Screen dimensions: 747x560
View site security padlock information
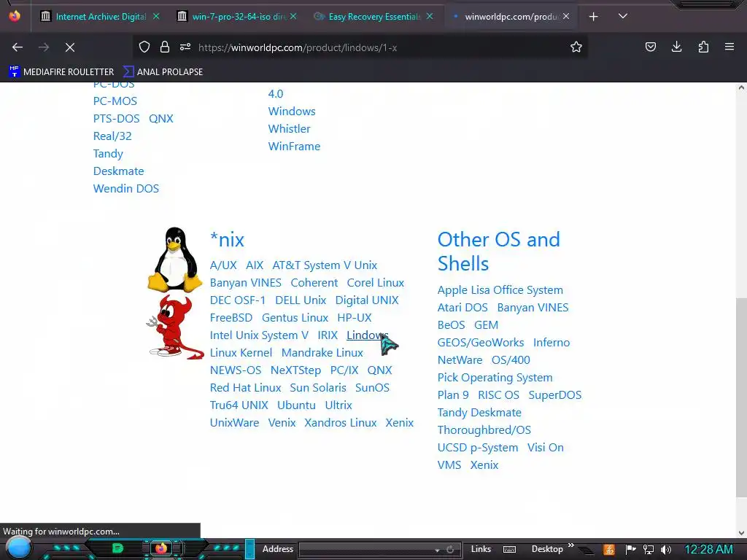(x=165, y=47)
